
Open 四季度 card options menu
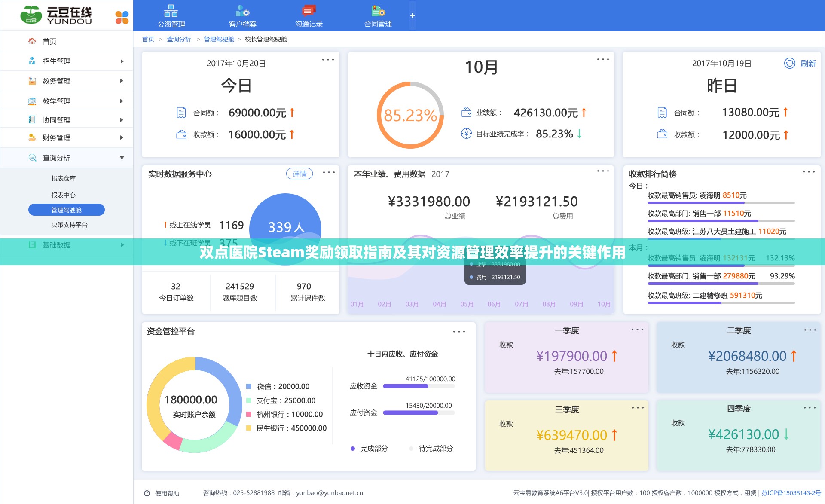point(810,408)
